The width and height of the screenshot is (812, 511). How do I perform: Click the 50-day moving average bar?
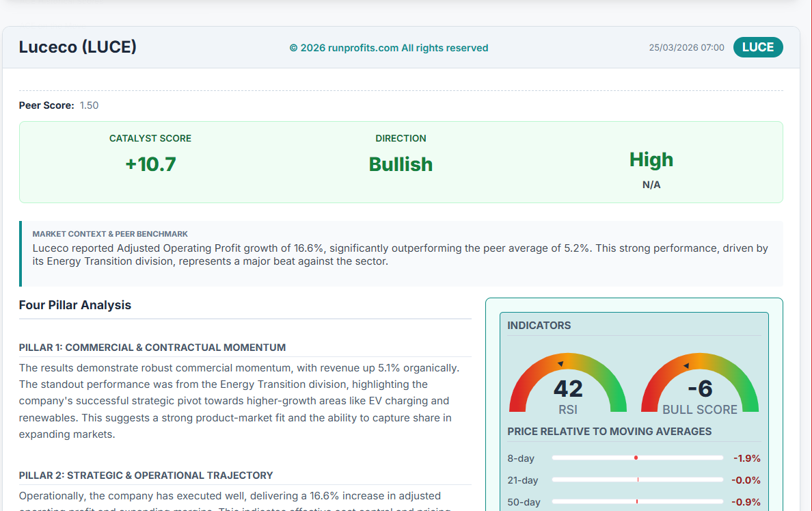[638, 501]
